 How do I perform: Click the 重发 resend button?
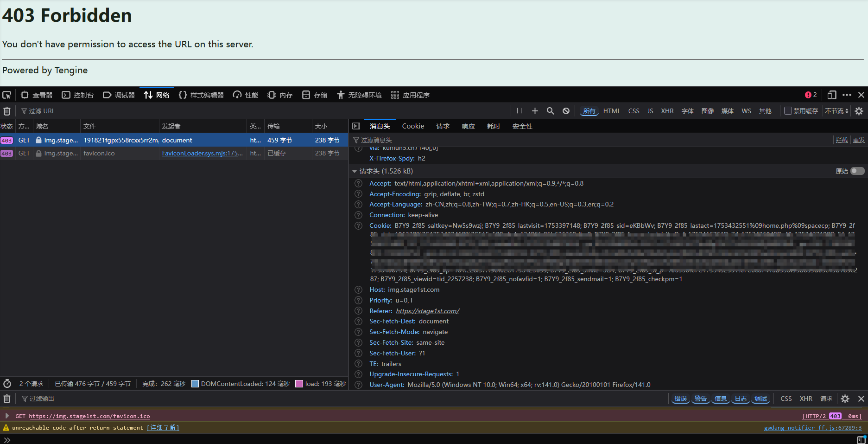coord(859,140)
